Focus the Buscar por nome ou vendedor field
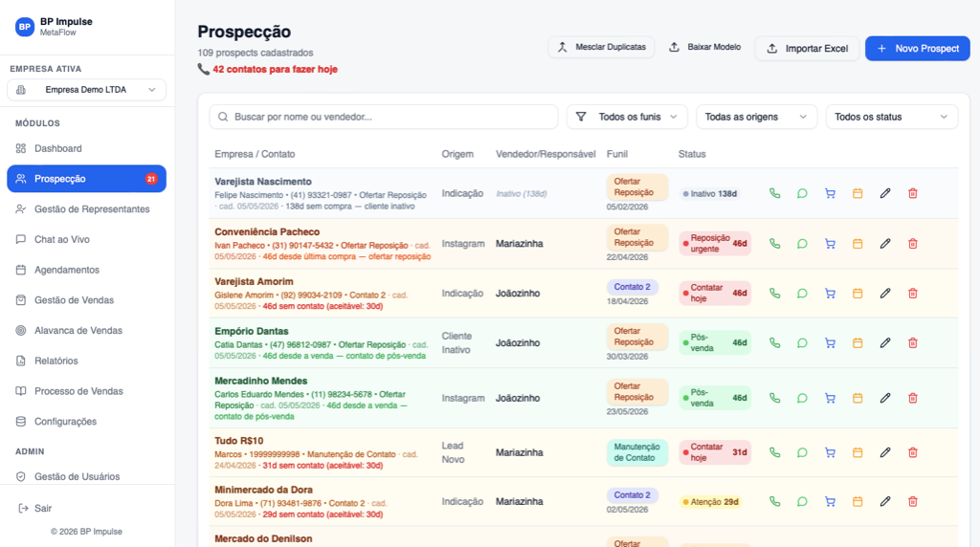 [383, 117]
